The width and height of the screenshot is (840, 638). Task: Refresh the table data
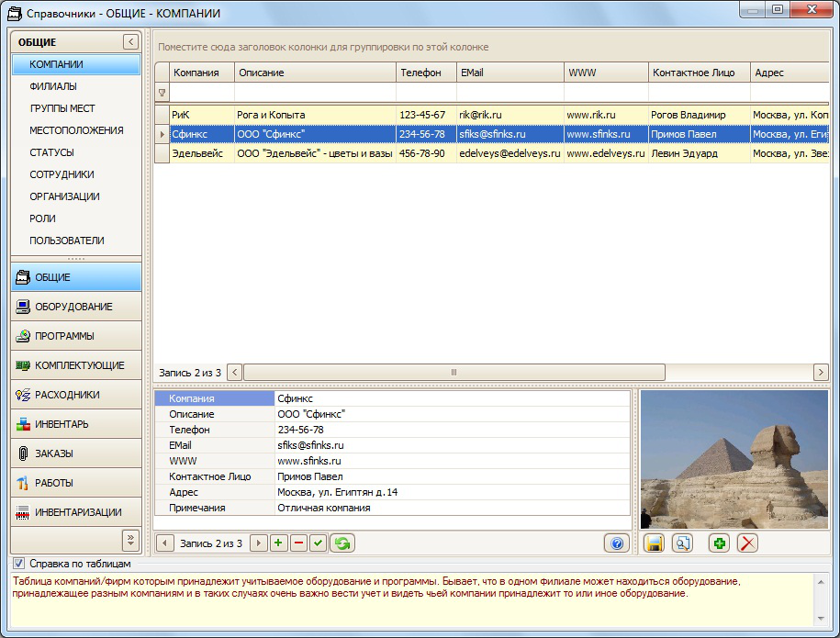(x=342, y=543)
